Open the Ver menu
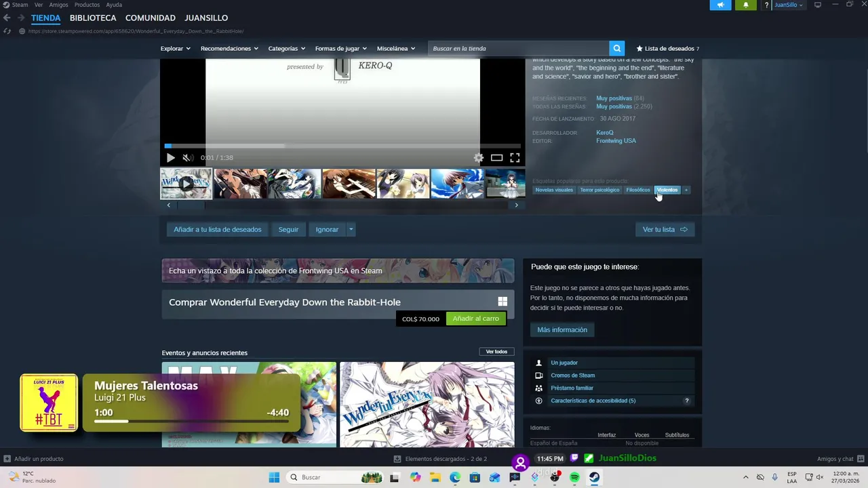Image resolution: width=868 pixels, height=488 pixels. pyautogui.click(x=39, y=5)
